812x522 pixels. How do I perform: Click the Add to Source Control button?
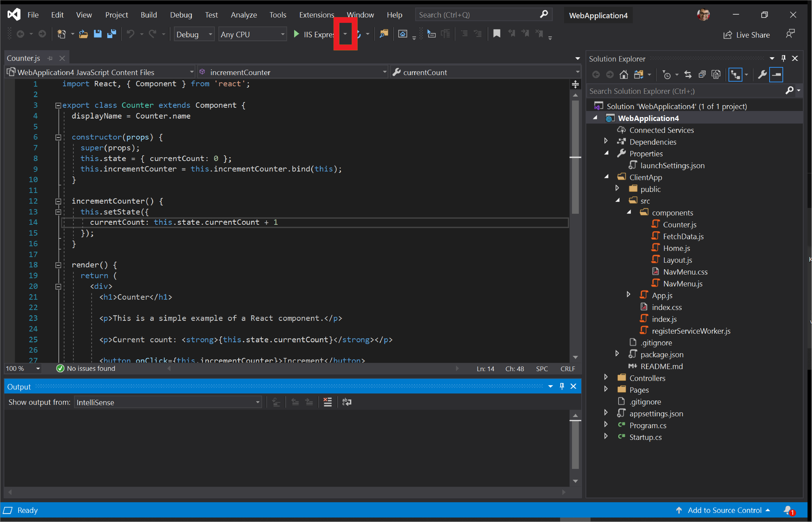(x=722, y=510)
